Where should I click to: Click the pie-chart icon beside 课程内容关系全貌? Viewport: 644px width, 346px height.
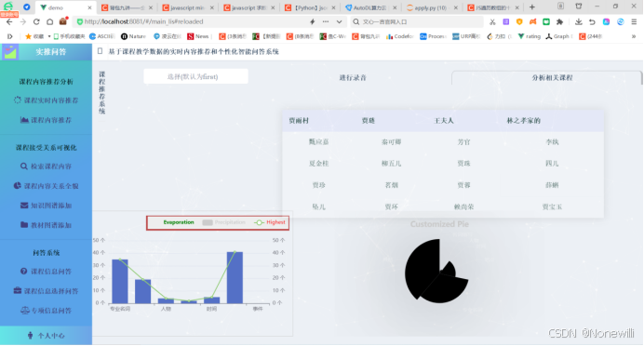click(18, 186)
